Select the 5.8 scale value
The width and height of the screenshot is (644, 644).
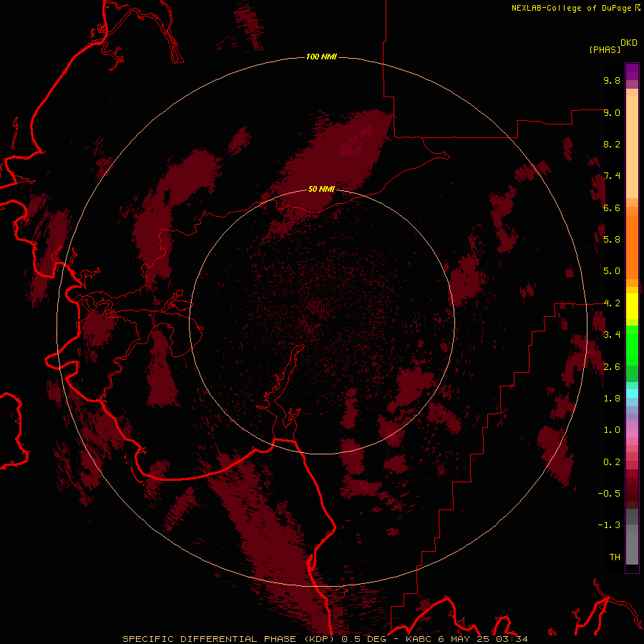pos(612,240)
